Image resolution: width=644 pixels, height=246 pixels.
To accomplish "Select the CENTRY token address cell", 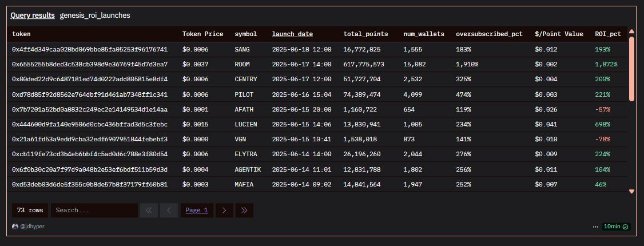I will point(90,80).
